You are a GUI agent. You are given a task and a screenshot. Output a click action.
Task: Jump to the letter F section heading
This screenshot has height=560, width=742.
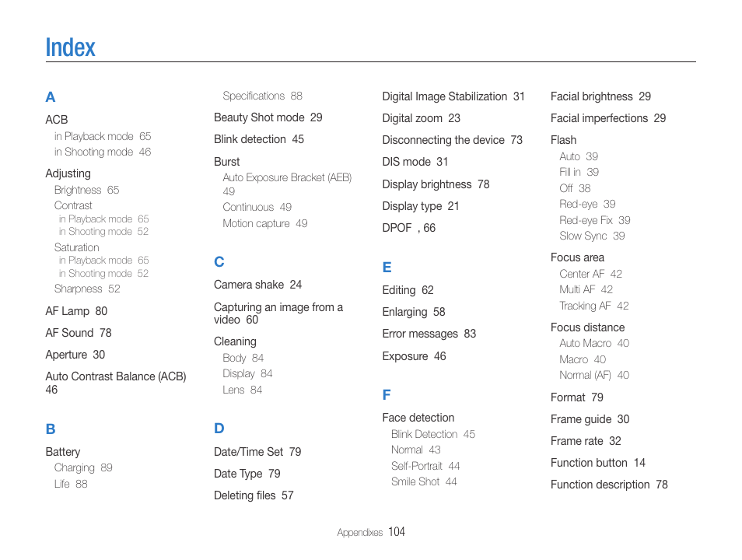(x=387, y=395)
